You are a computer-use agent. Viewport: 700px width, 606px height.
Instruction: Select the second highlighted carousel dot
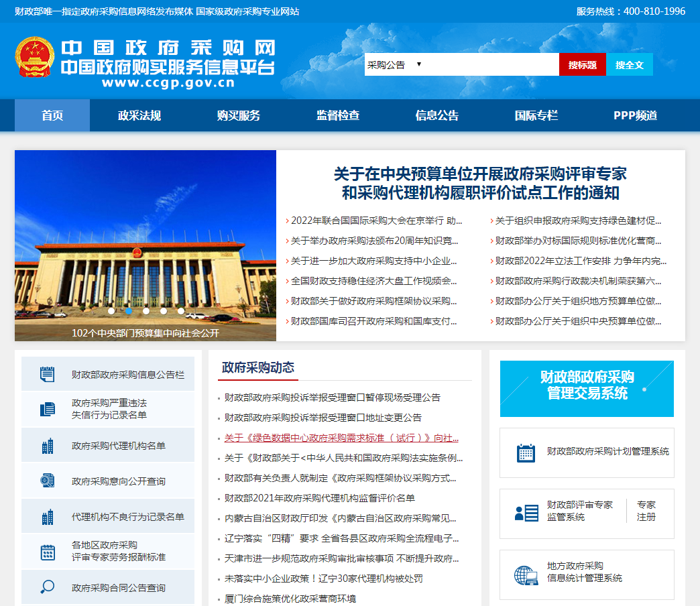pos(129,311)
